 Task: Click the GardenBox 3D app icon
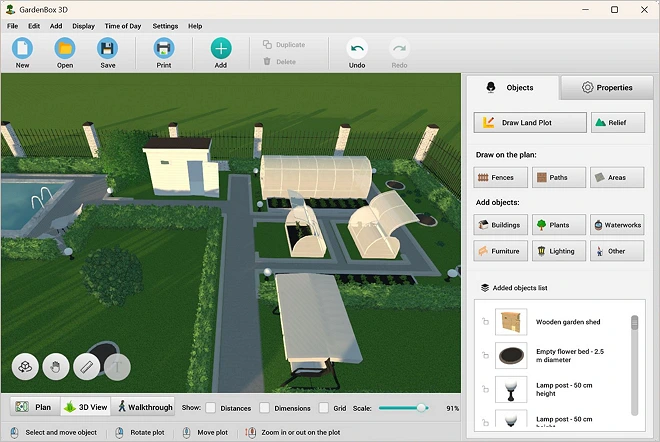[x=10, y=9]
